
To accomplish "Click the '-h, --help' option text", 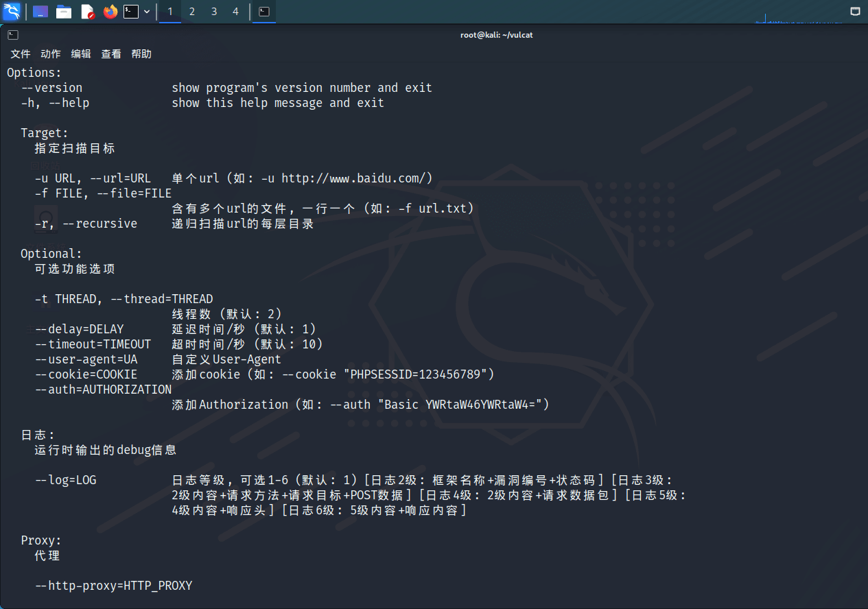I will (55, 103).
